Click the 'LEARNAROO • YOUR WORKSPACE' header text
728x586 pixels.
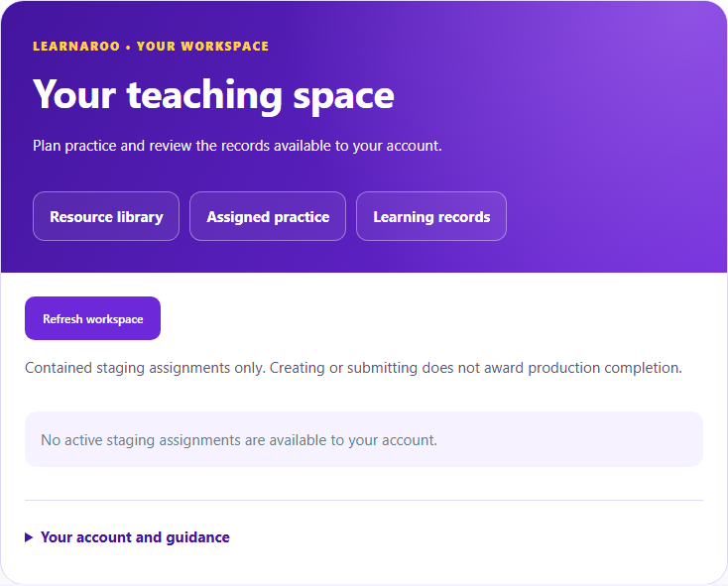tap(151, 46)
